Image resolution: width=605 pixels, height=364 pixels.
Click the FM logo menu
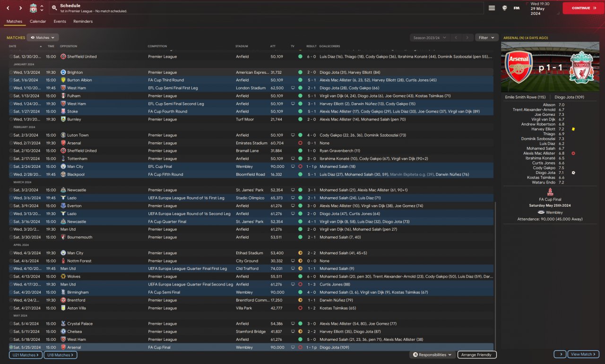(x=517, y=8)
